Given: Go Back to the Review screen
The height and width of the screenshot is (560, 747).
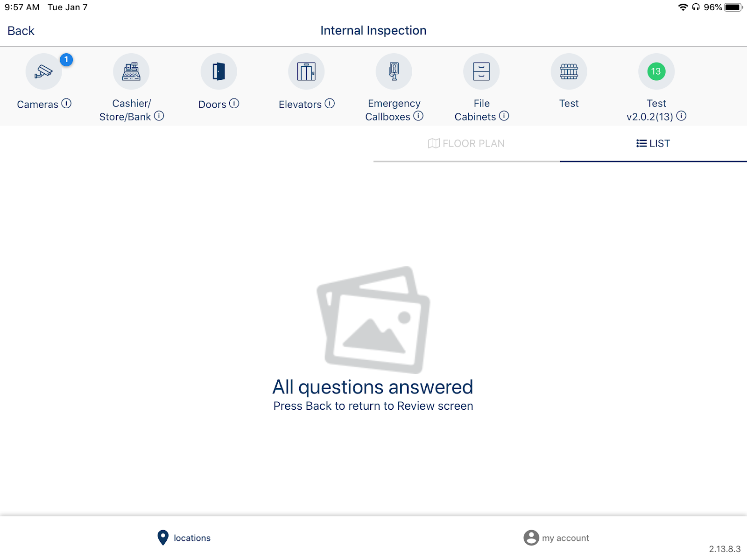Looking at the screenshot, I should [21, 31].
